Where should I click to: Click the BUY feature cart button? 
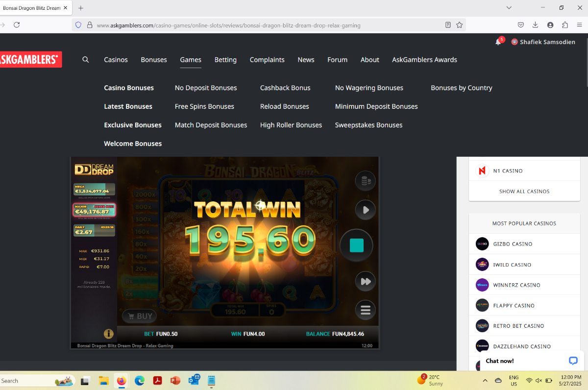pos(139,317)
